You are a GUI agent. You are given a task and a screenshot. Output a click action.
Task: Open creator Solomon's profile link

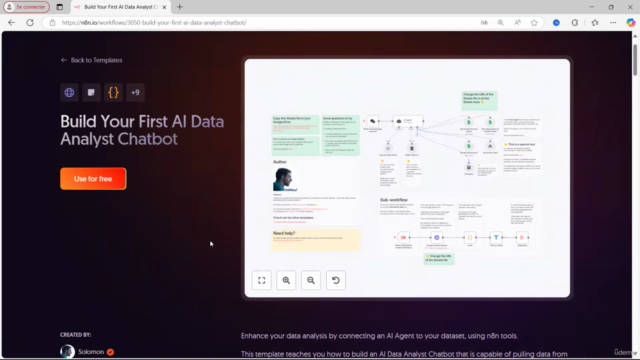pos(91,352)
